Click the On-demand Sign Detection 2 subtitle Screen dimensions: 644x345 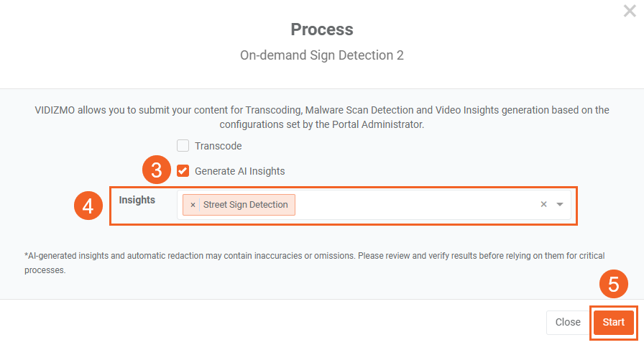pyautogui.click(x=322, y=55)
